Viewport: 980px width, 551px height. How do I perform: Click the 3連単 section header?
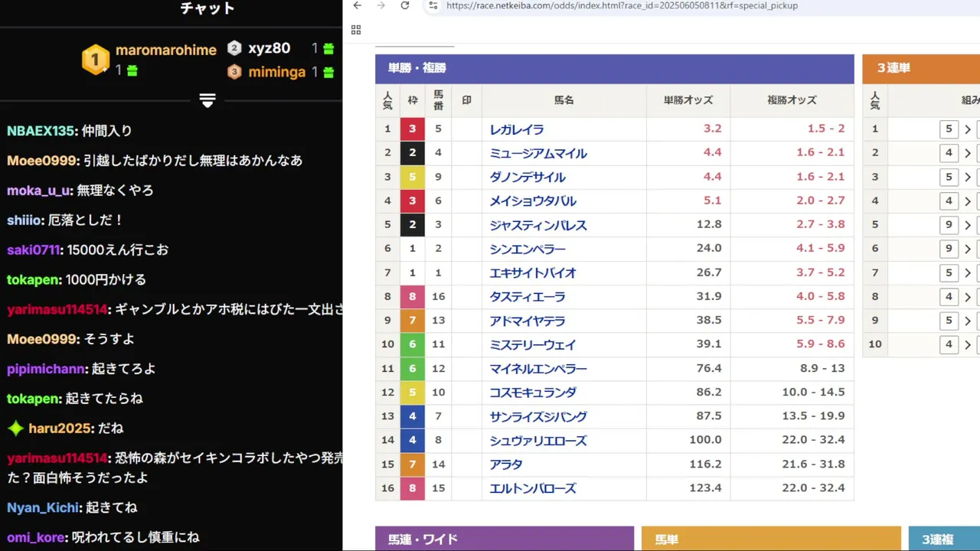point(921,68)
